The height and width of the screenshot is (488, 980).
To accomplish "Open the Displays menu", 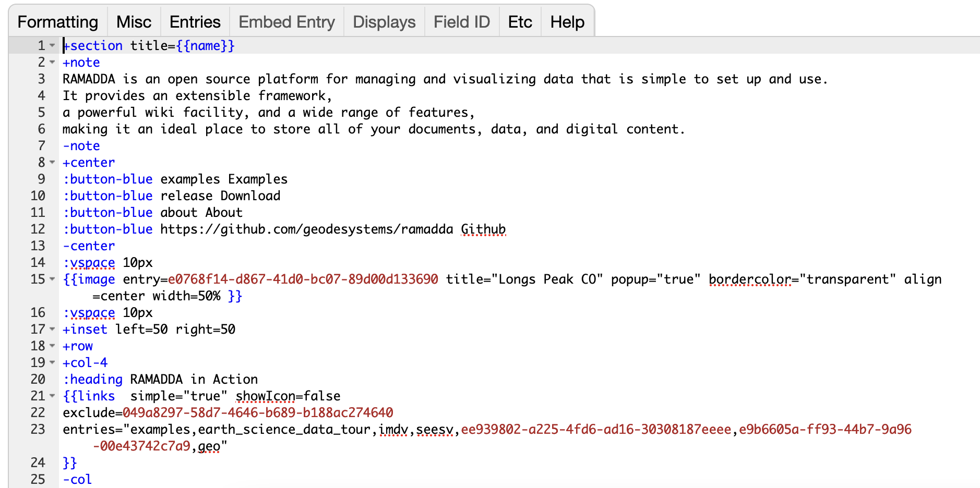I will click(x=384, y=22).
